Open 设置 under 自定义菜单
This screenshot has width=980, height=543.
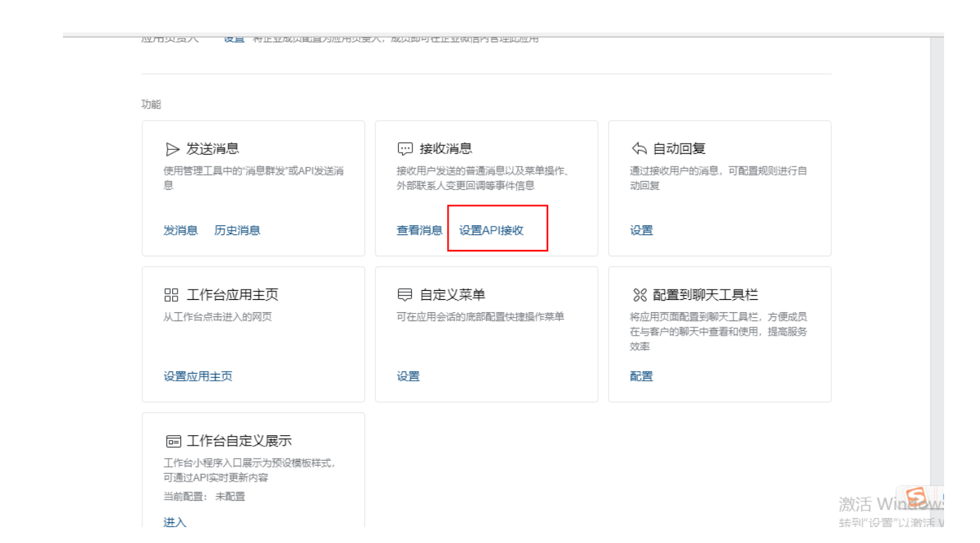click(408, 377)
